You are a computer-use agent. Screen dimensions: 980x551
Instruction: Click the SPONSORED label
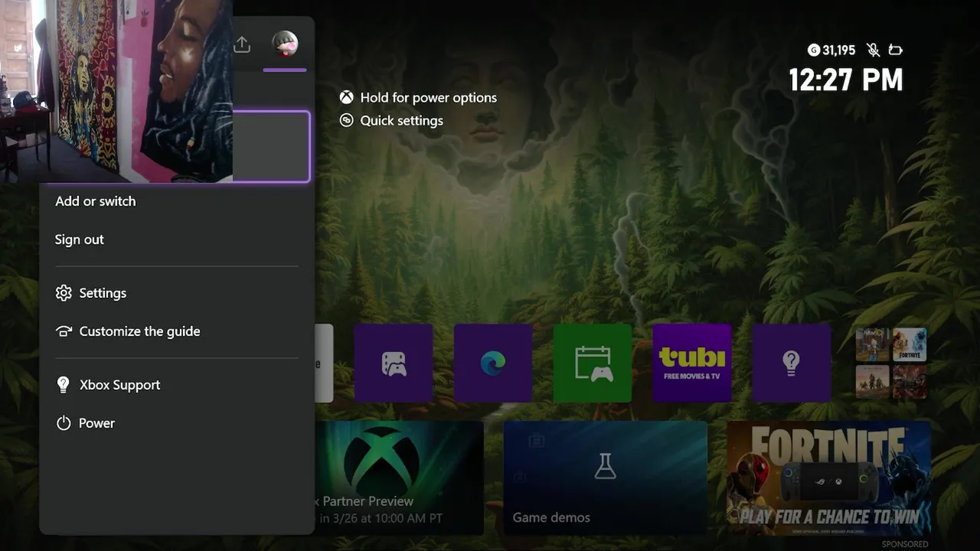(905, 544)
